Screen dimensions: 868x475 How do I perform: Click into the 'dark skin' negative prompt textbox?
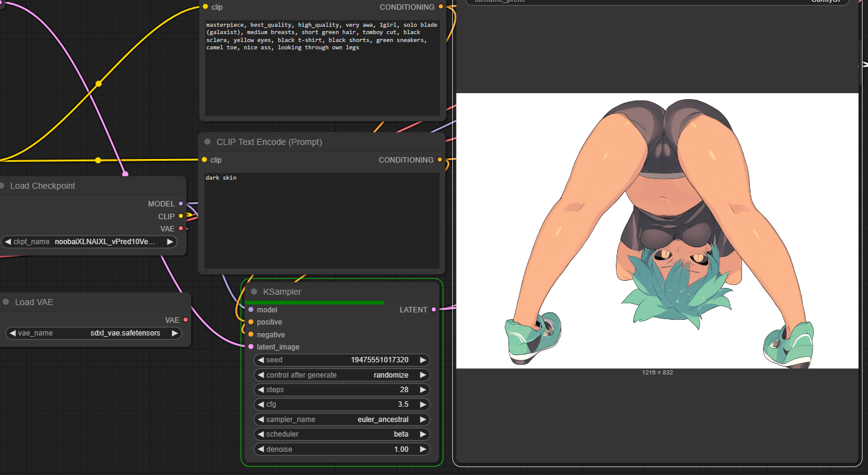(x=322, y=220)
